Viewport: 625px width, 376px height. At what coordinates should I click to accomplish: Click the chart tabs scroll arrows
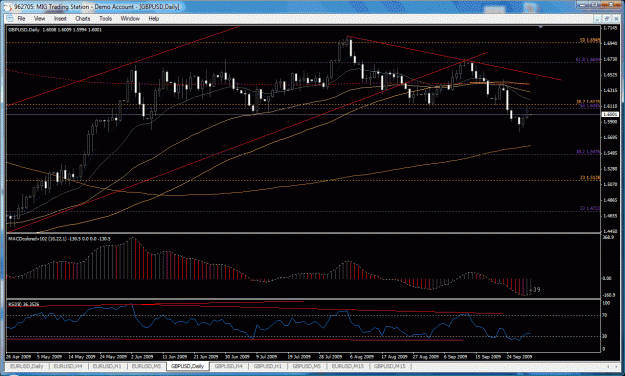[x=611, y=366]
